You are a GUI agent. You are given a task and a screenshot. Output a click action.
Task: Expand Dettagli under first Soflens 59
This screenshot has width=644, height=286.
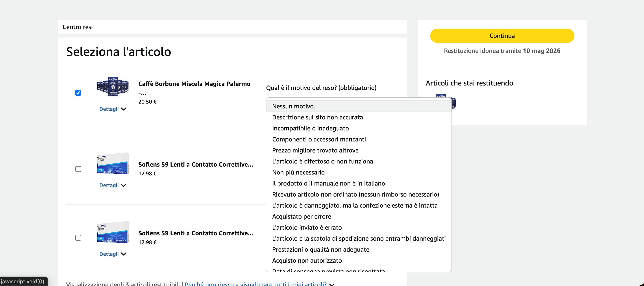[x=113, y=185]
